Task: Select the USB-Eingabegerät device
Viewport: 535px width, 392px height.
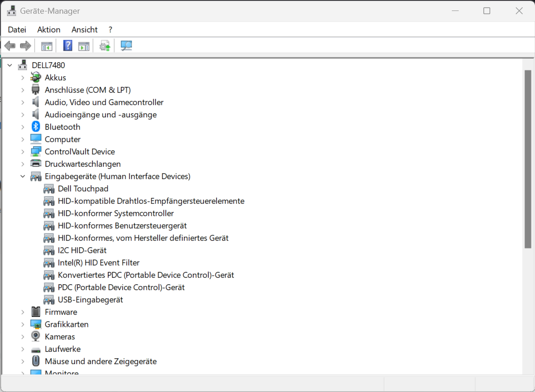Action: tap(90, 300)
